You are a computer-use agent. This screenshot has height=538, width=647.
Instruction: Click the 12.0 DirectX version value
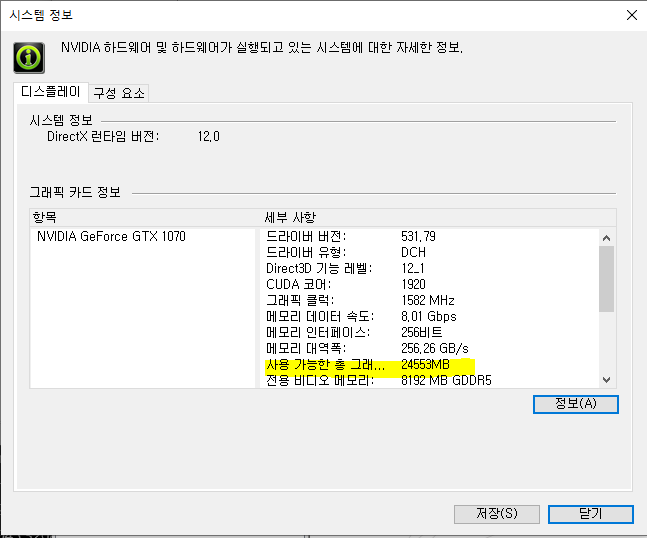coord(209,137)
